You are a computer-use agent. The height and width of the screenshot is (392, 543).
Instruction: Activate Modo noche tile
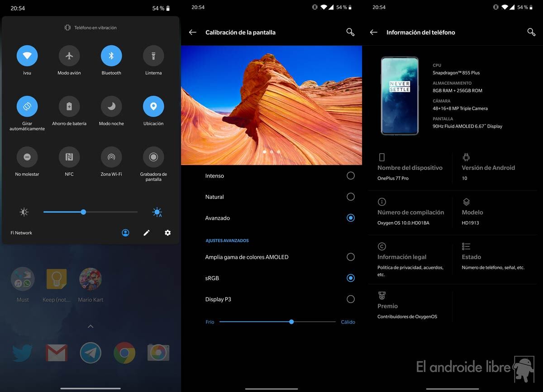(111, 106)
